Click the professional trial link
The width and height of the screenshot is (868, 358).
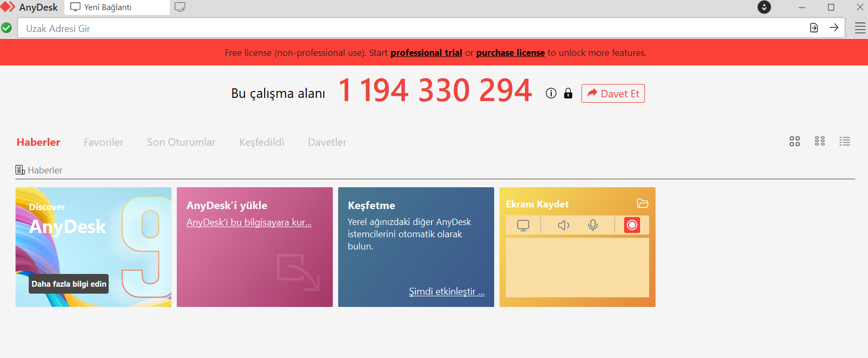pos(426,53)
